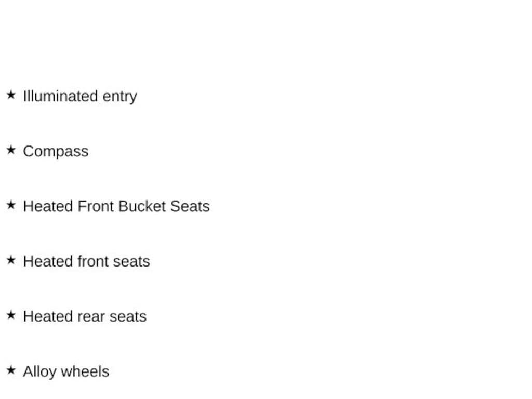Image resolution: width=532 pixels, height=399 pixels.
Task: Click the star bullet beside Illuminated entry
Action: tap(11, 95)
